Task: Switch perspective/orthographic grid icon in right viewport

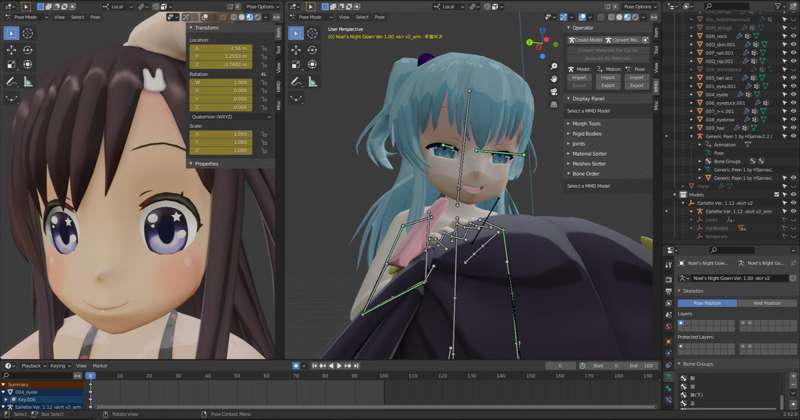Action: 554,105
